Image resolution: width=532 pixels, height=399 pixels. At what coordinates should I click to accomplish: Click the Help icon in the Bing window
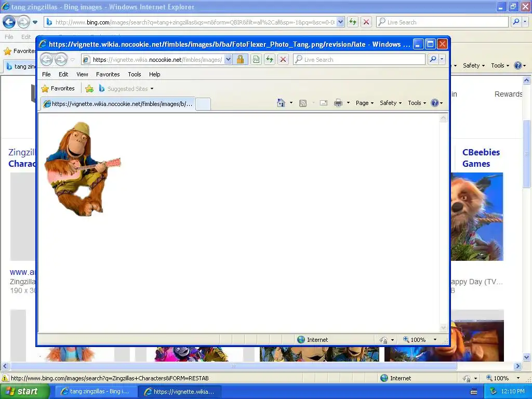(518, 65)
